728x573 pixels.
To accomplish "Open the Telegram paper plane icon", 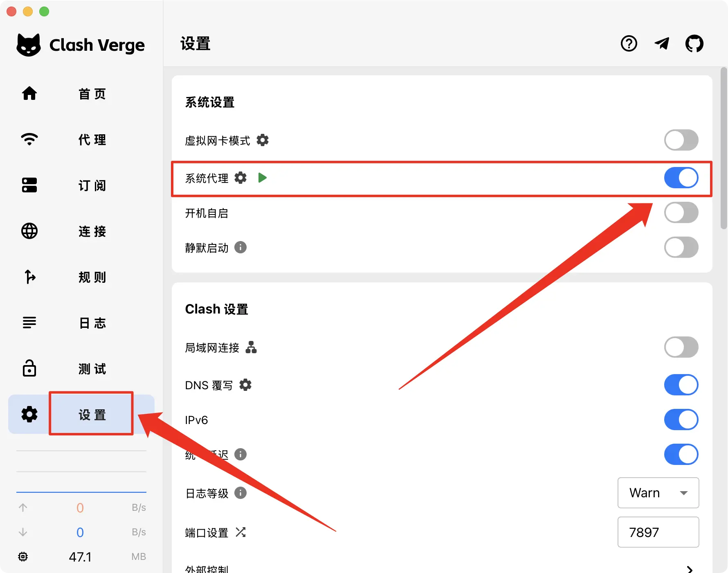I will [662, 43].
